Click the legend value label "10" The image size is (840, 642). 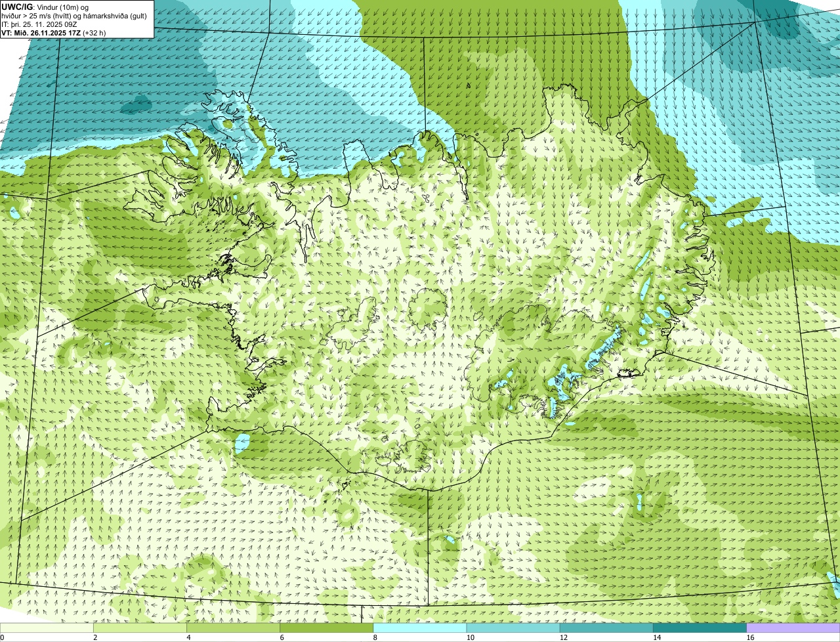(x=470, y=637)
